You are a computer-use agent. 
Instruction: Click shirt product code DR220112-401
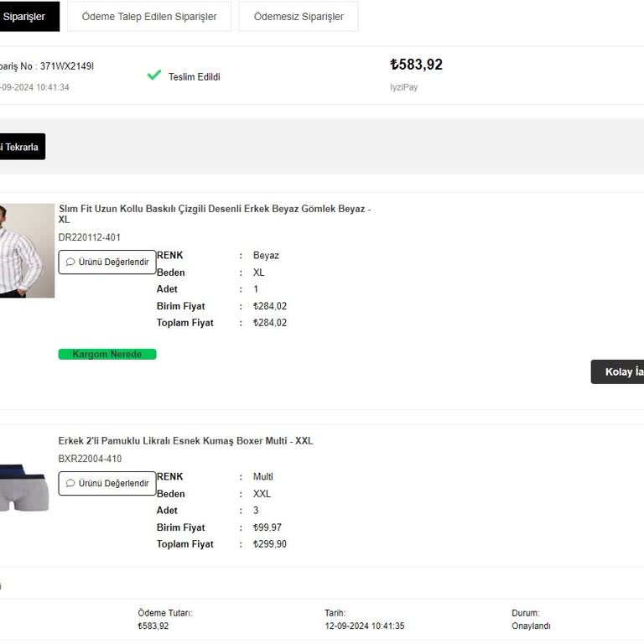[90, 237]
